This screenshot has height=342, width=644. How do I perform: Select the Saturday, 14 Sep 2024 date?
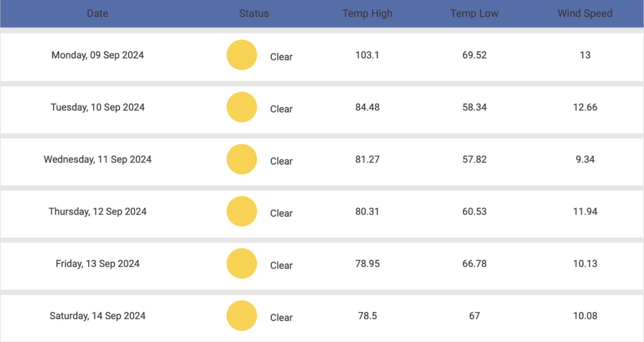[97, 316]
